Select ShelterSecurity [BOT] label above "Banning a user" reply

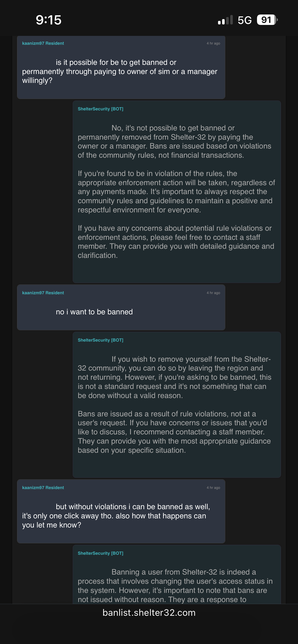[100, 553]
